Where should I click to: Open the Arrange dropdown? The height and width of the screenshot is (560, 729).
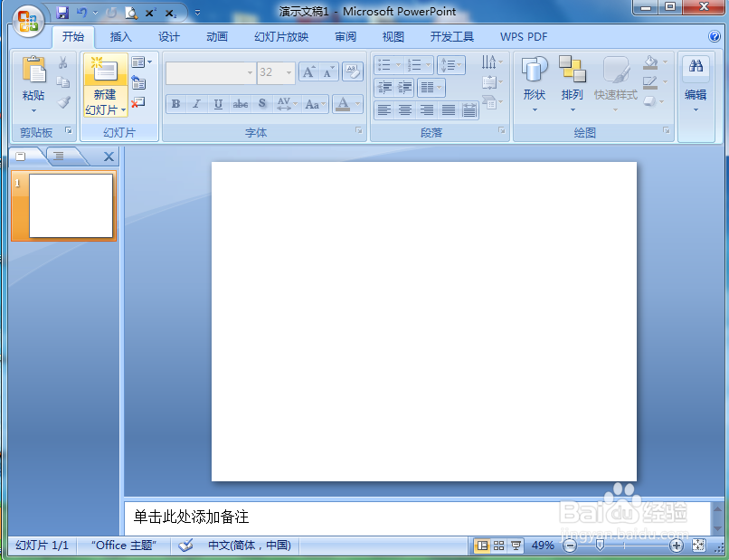coord(572,84)
